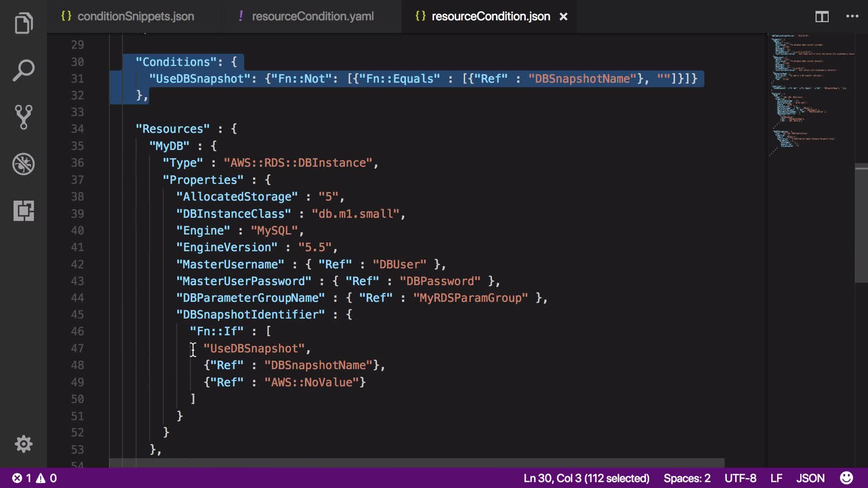Open the UTF-8 encoding selector

(740, 478)
